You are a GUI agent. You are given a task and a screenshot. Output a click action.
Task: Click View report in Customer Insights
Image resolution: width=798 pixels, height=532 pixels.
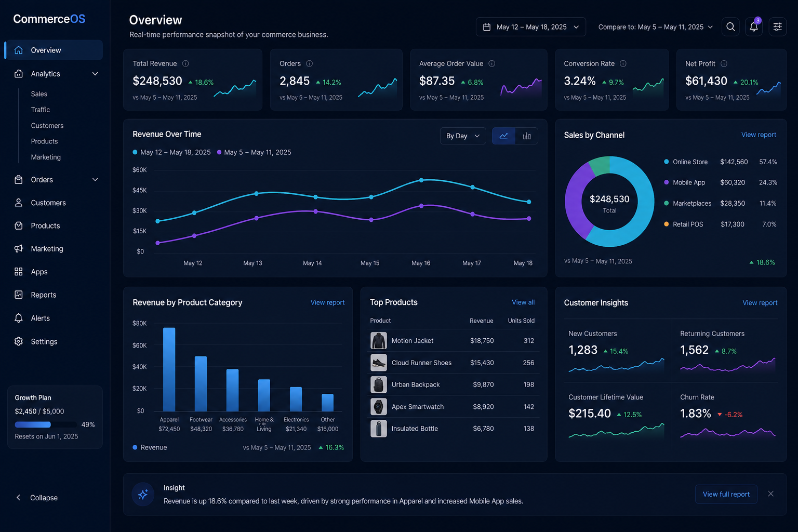pos(760,303)
